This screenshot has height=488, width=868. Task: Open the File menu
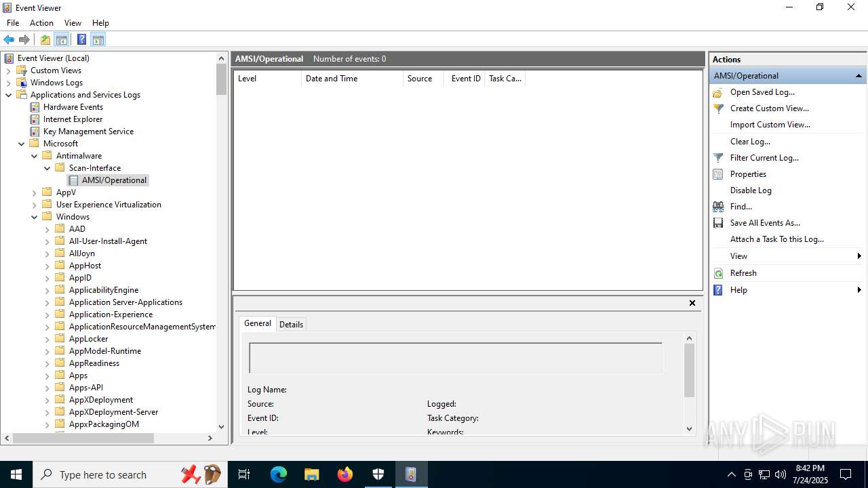coord(13,23)
